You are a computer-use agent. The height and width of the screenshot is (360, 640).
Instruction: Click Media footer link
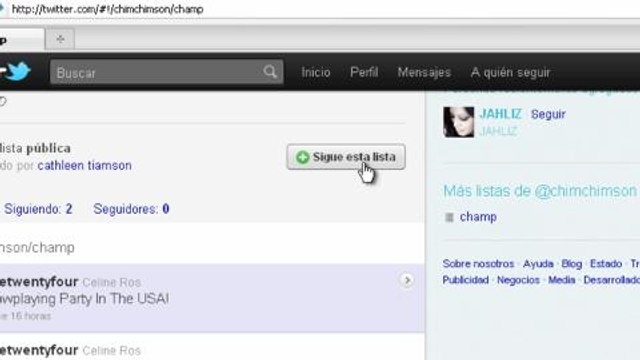point(561,280)
